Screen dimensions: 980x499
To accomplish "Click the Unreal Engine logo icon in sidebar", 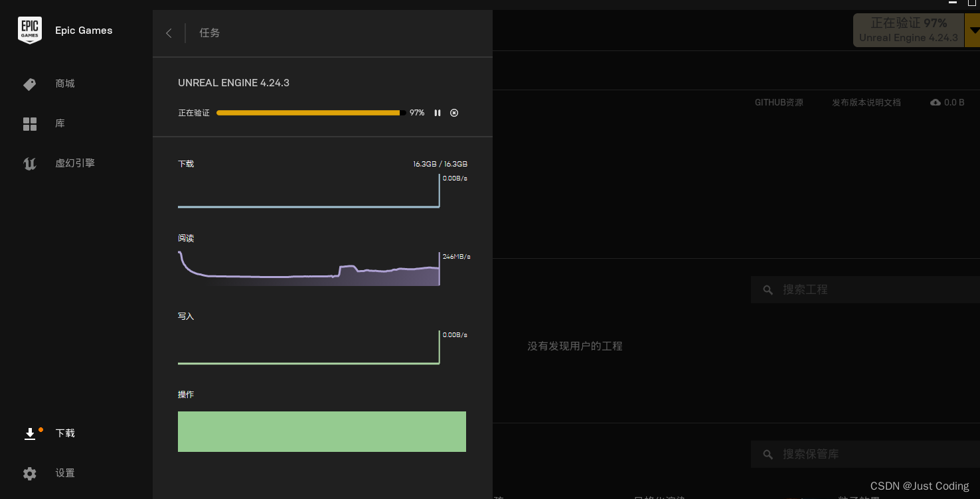I will (x=30, y=163).
